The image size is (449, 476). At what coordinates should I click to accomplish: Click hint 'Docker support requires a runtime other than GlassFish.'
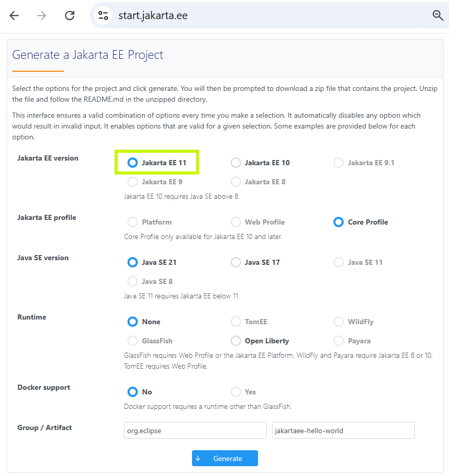pos(208,406)
